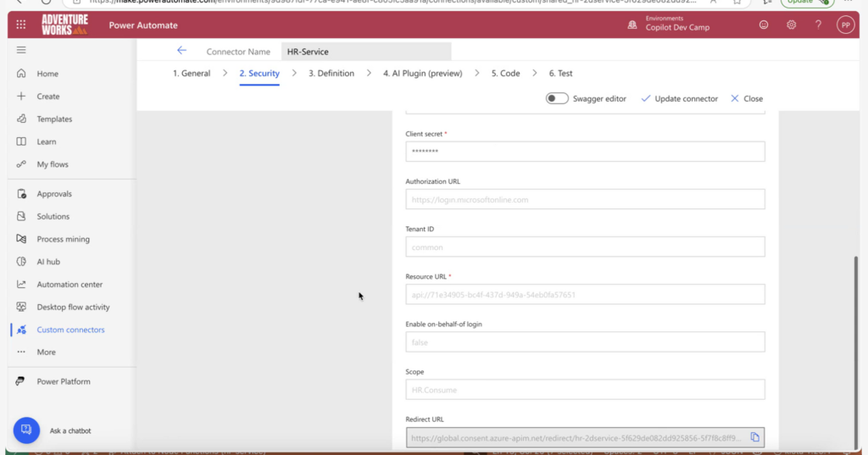Open the Ask a chatbot bubble

click(x=26, y=430)
